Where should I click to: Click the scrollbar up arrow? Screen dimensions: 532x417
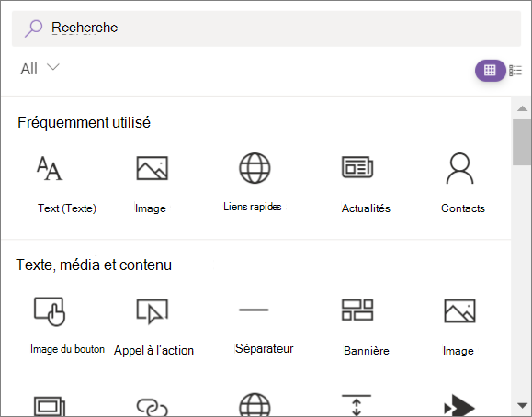[x=522, y=108]
